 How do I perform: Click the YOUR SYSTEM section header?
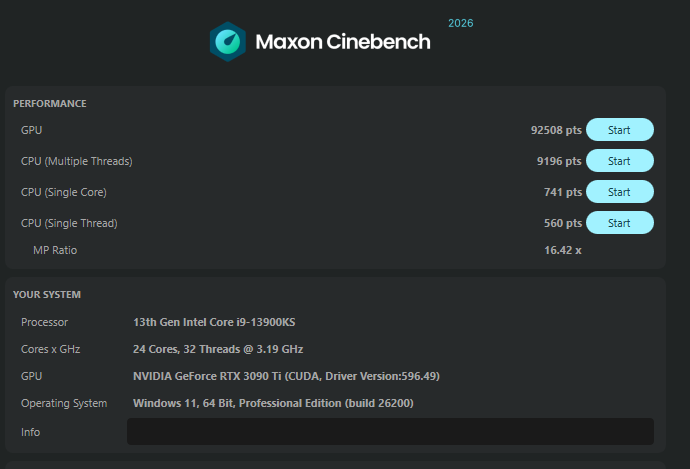pyautogui.click(x=47, y=294)
